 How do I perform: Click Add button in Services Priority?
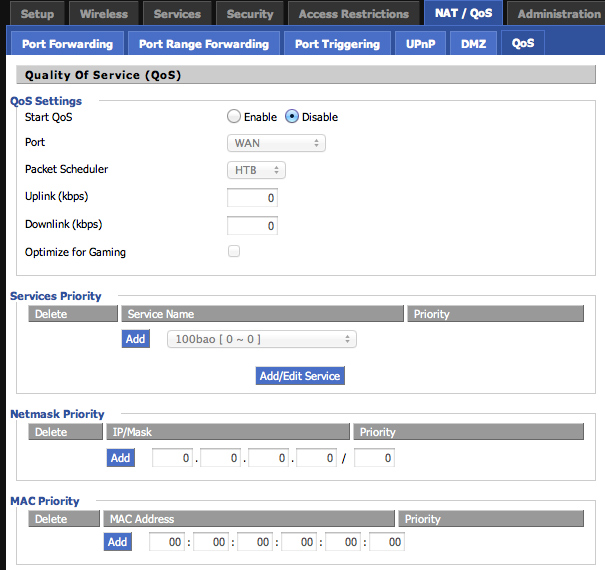(x=135, y=339)
